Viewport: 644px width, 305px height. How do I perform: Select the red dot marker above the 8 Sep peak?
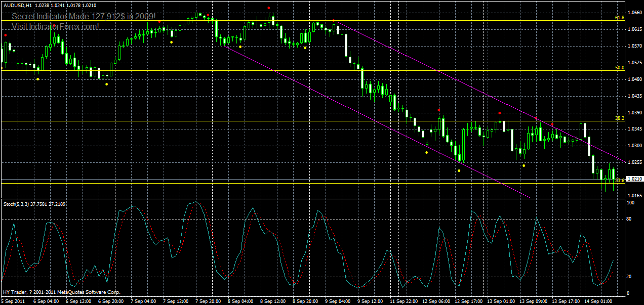268,8
